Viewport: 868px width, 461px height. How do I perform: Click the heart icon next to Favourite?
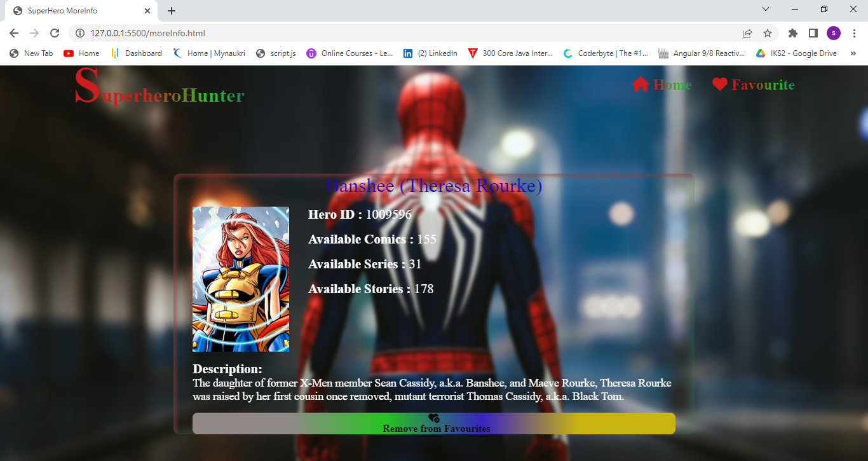(719, 83)
